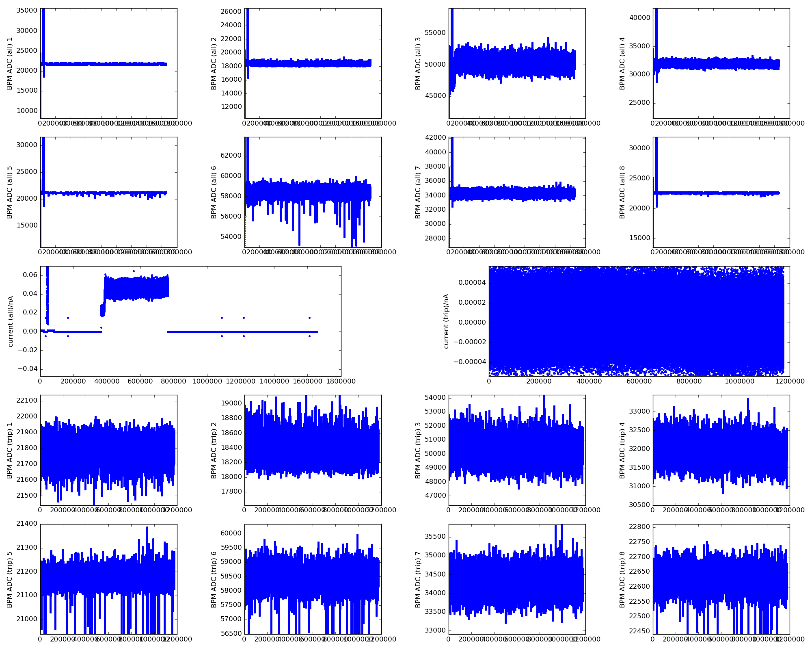Select the "current (all)/nA" y-axis label
Viewport: 812px width, 650px height.
point(11,321)
